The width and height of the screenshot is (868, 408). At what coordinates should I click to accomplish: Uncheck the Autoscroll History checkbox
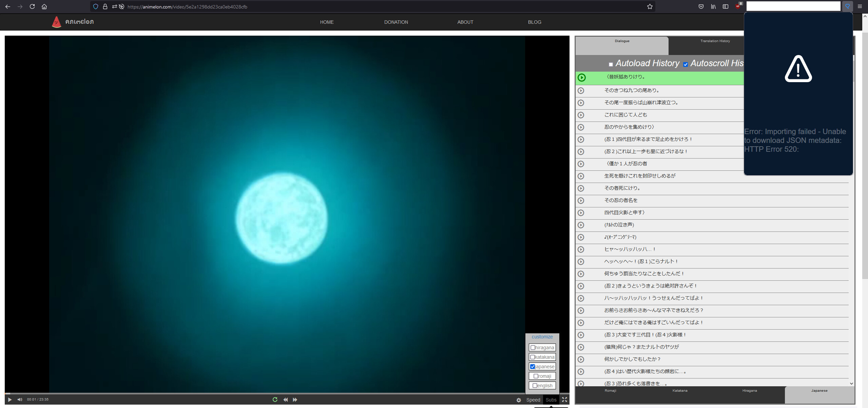686,64
